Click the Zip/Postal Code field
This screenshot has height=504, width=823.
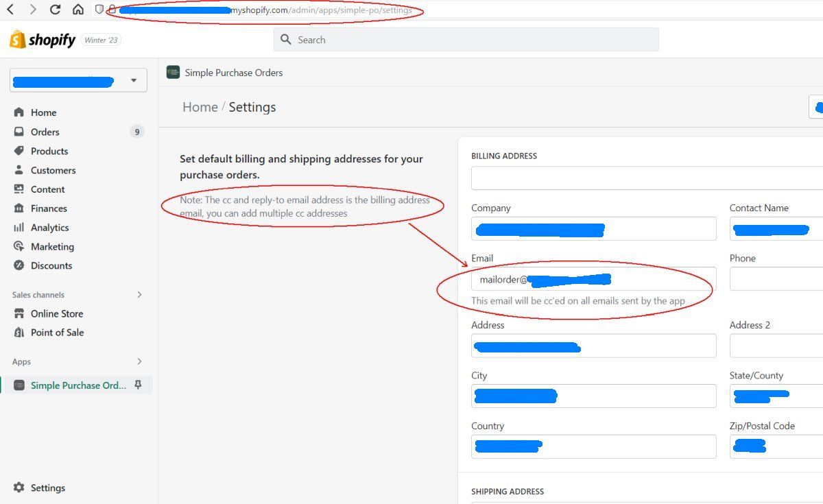(x=776, y=446)
